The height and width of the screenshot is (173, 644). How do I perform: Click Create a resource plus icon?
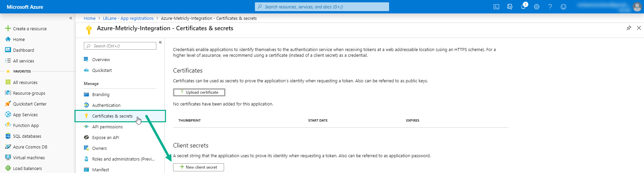click(x=8, y=29)
